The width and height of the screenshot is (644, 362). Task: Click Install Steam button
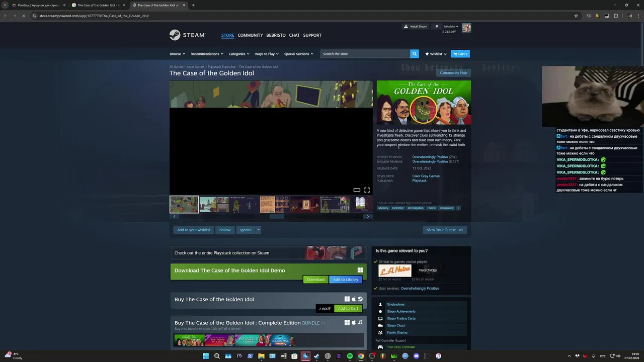(416, 26)
